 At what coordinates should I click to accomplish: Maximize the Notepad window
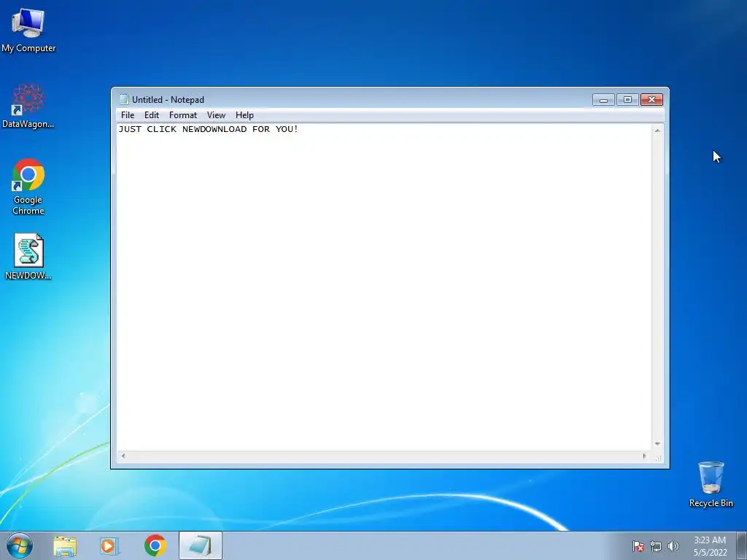[x=627, y=99]
